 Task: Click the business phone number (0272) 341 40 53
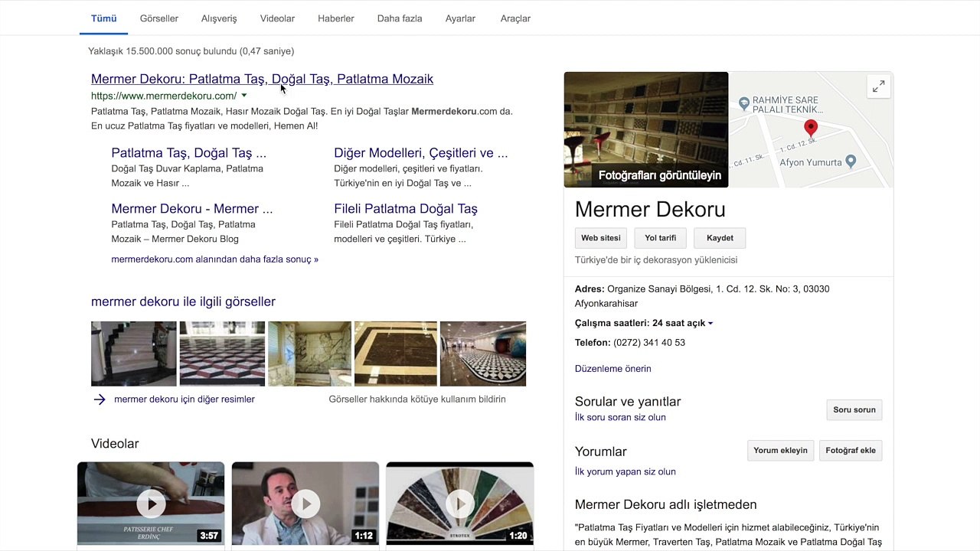[x=649, y=343]
